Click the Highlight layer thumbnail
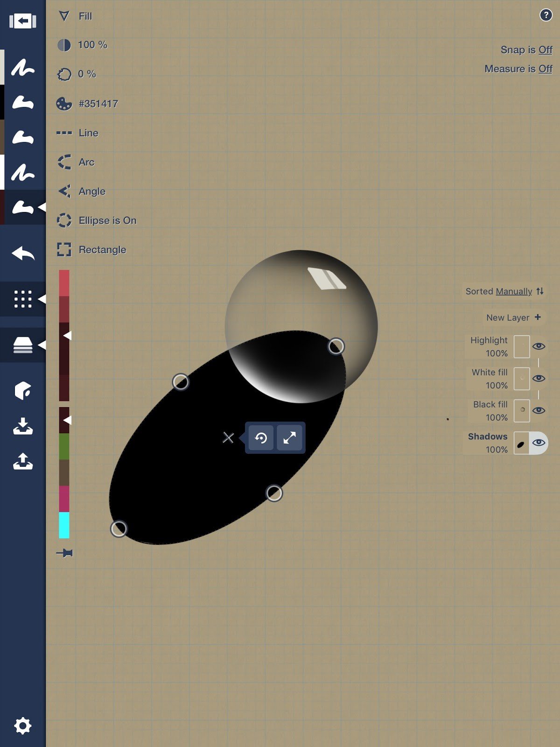This screenshot has height=747, width=560. tap(522, 346)
